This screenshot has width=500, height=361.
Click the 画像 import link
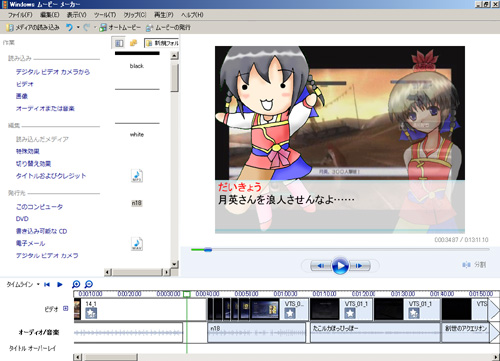click(22, 96)
